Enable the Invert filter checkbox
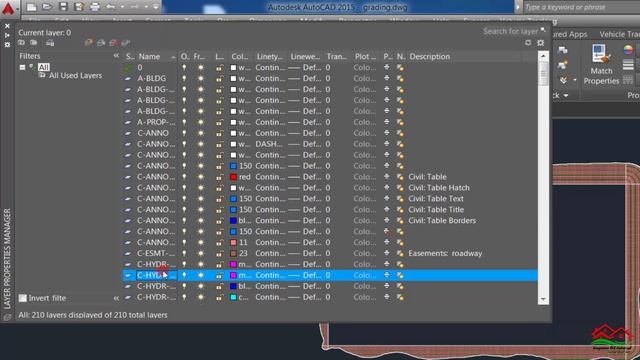 tap(23, 298)
